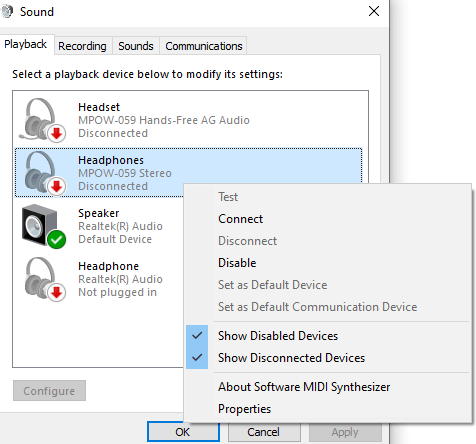Click the MPOW-059 Stereo Headphones icon

[43, 173]
